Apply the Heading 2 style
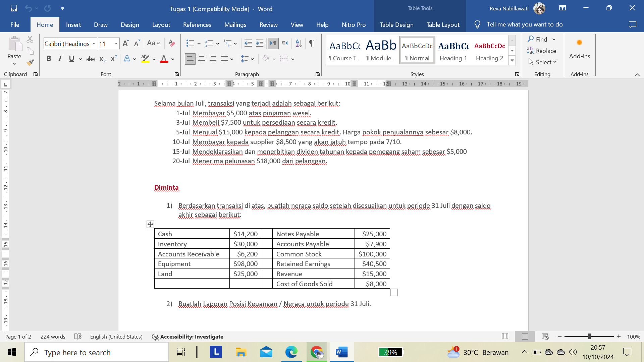The width and height of the screenshot is (644, 362). (490, 50)
